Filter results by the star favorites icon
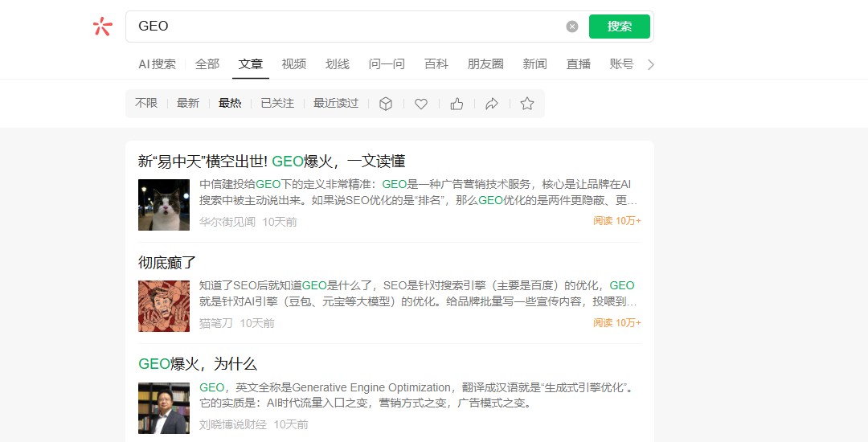Image resolution: width=868 pixels, height=442 pixels. pyautogui.click(x=527, y=104)
